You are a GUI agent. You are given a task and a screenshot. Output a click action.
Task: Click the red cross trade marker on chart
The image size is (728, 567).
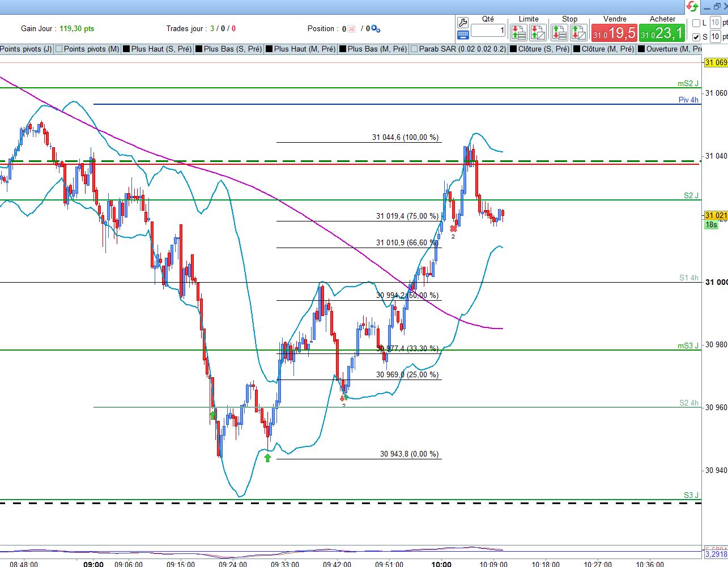point(453,228)
